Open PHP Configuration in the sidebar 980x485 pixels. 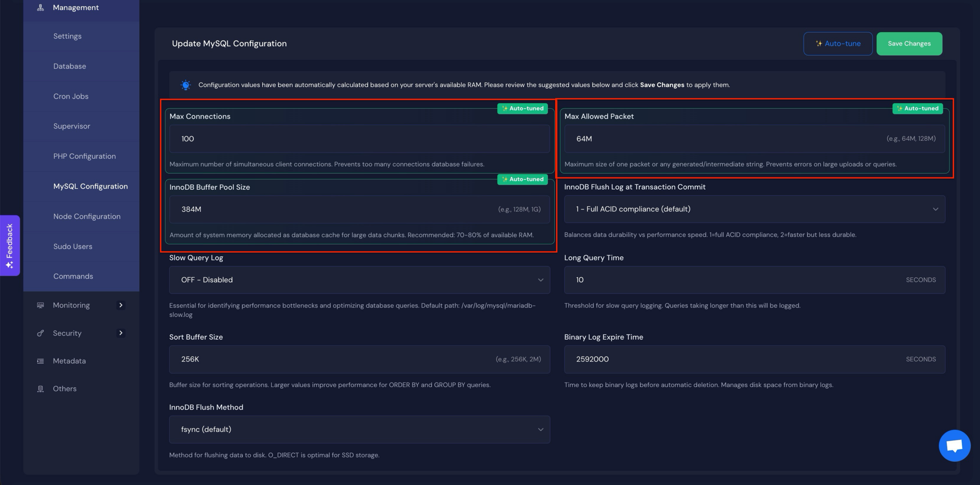tap(84, 156)
